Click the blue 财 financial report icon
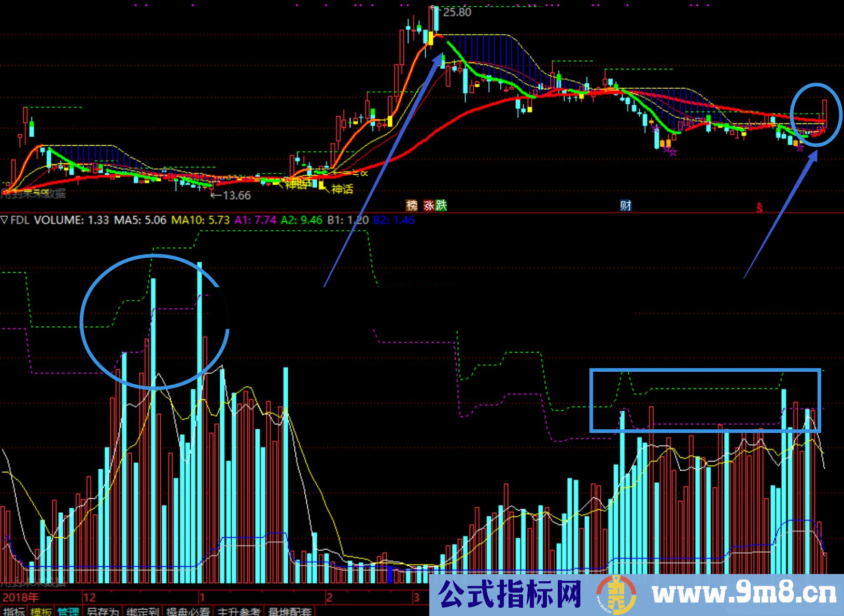844x616 pixels. pyautogui.click(x=626, y=205)
